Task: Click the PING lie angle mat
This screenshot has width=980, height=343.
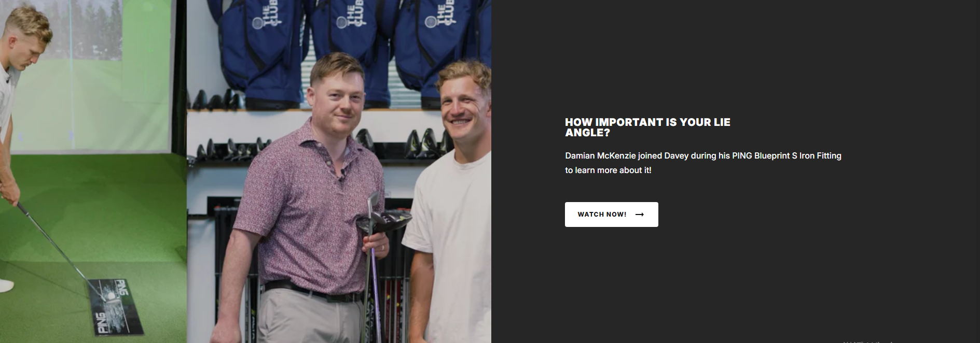Action: click(115, 307)
